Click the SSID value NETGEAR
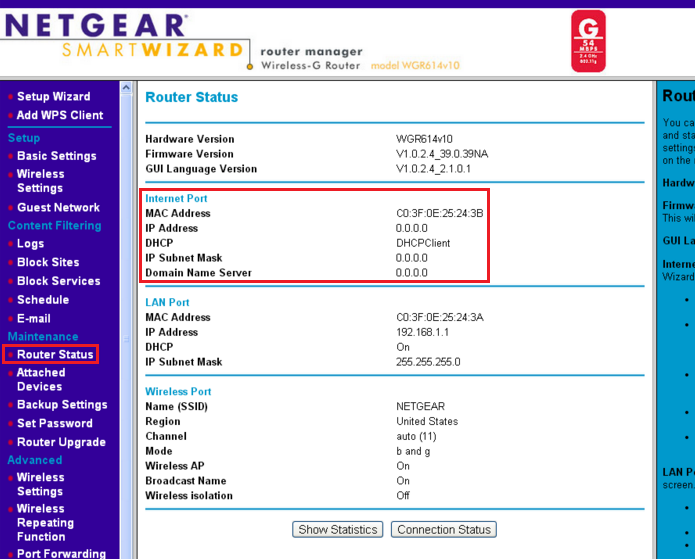The width and height of the screenshot is (695, 559). coord(421,406)
